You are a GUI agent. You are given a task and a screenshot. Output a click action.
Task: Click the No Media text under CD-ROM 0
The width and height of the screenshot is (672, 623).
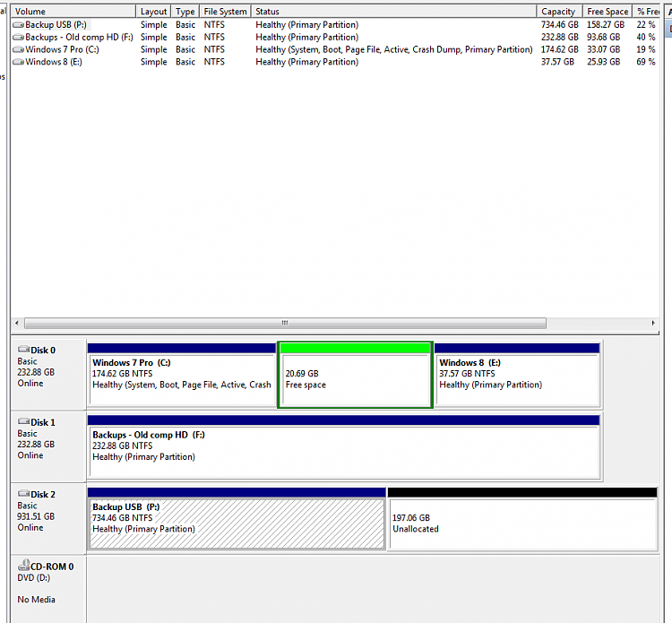click(x=36, y=600)
